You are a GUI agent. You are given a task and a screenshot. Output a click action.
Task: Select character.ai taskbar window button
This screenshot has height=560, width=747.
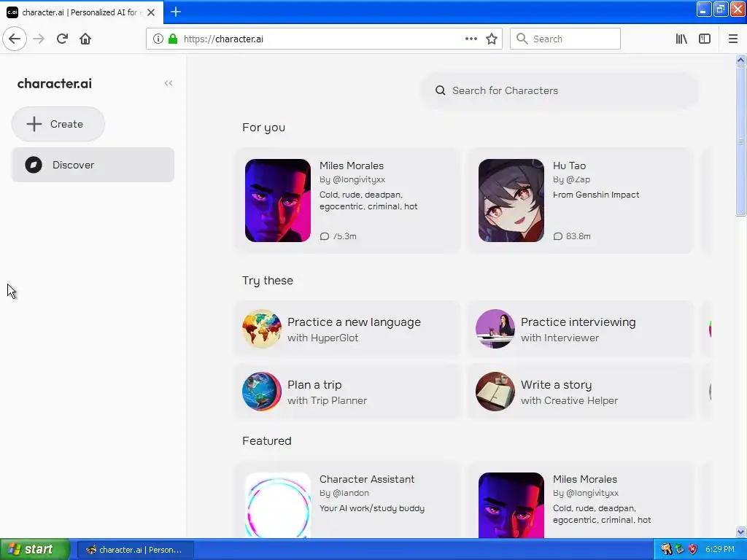click(x=135, y=550)
